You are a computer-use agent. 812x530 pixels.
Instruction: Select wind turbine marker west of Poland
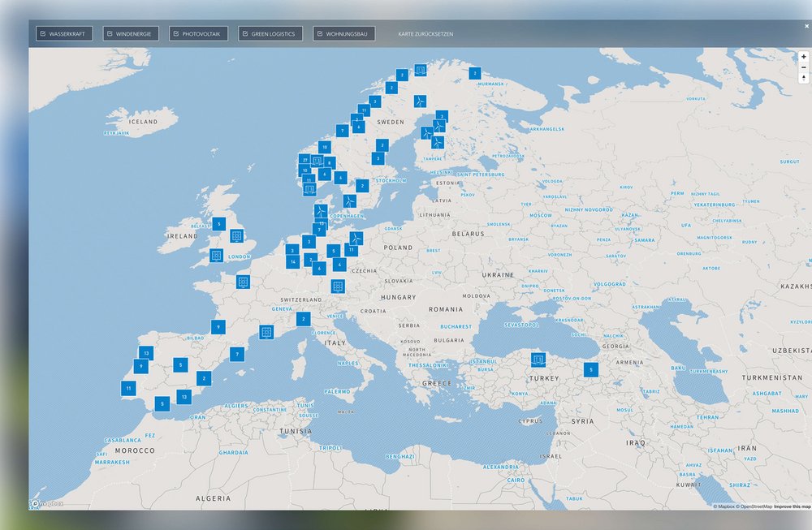[356, 238]
